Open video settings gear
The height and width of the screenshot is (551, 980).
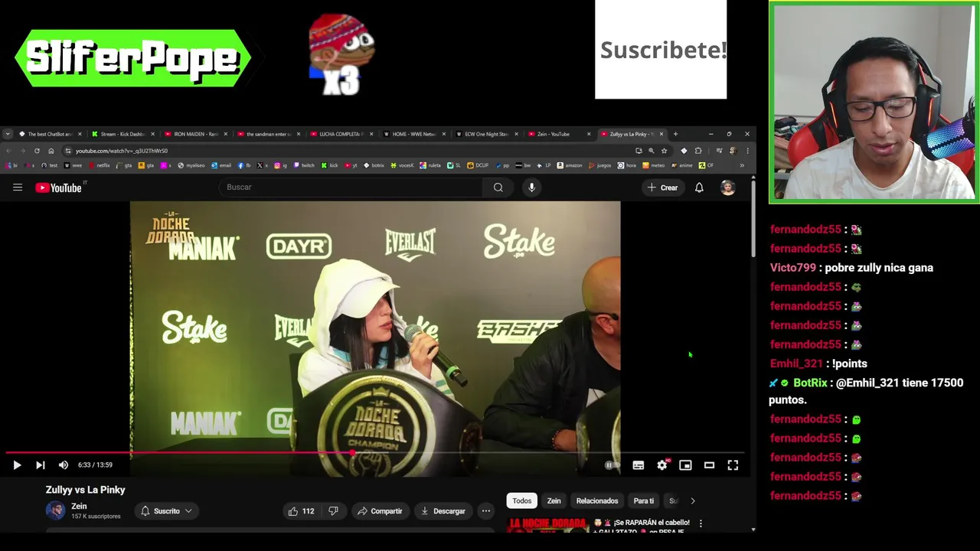coord(662,465)
